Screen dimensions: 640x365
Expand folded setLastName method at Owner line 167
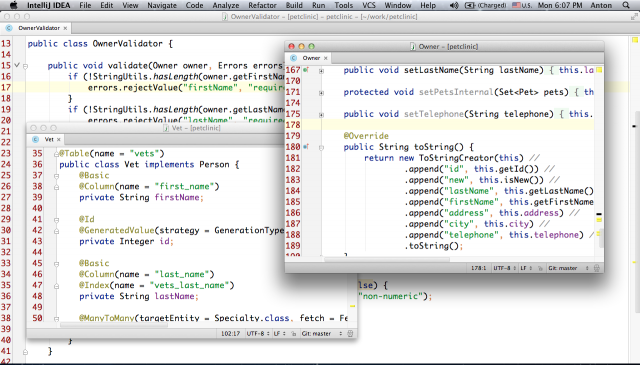(x=321, y=71)
